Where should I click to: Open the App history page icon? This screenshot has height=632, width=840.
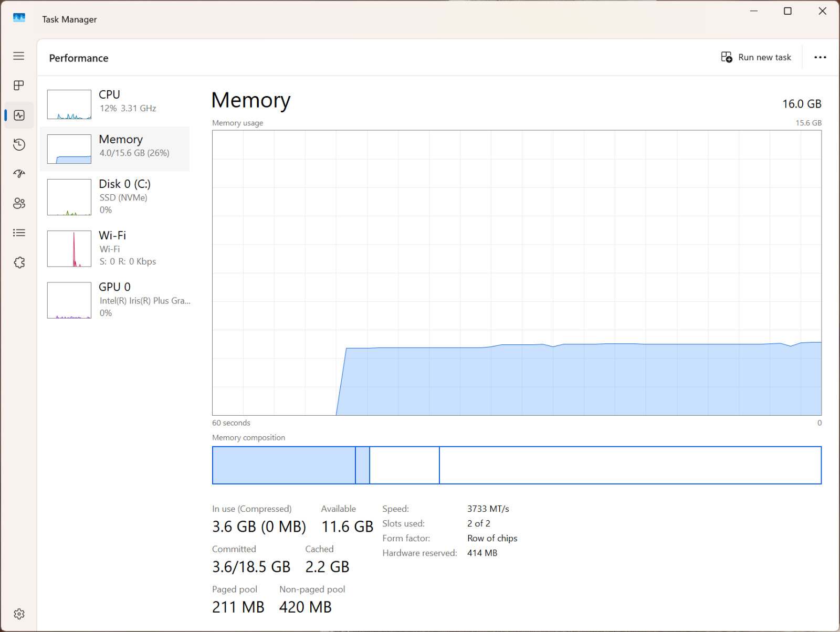(19, 144)
